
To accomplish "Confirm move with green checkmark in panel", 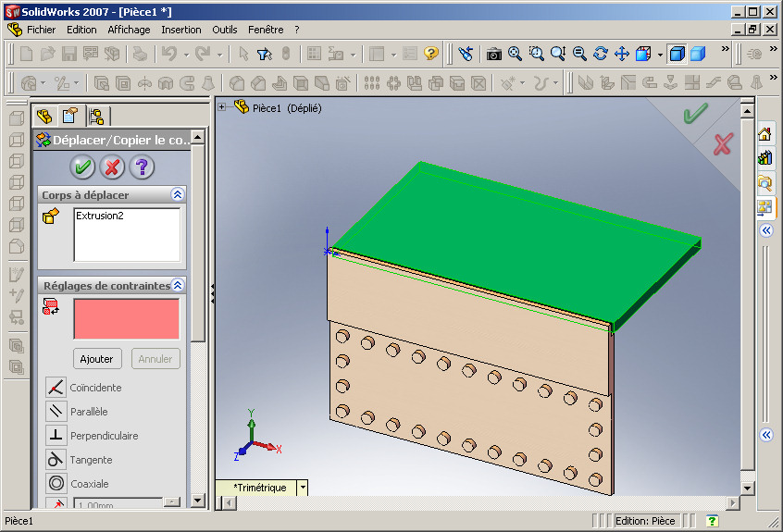I will click(82, 167).
